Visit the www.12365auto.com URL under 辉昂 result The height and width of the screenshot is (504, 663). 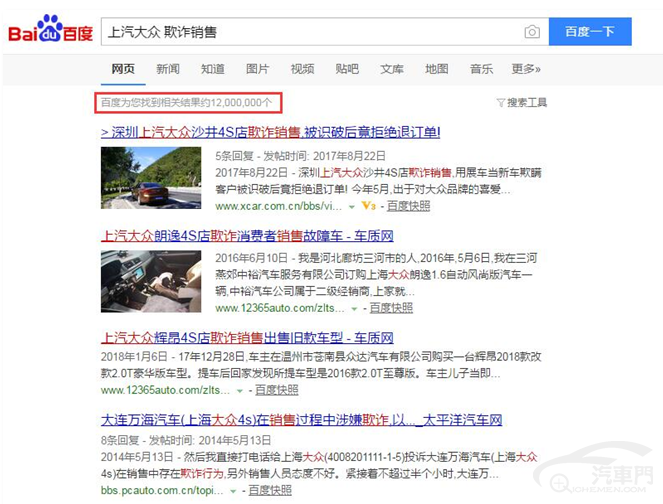(x=165, y=390)
